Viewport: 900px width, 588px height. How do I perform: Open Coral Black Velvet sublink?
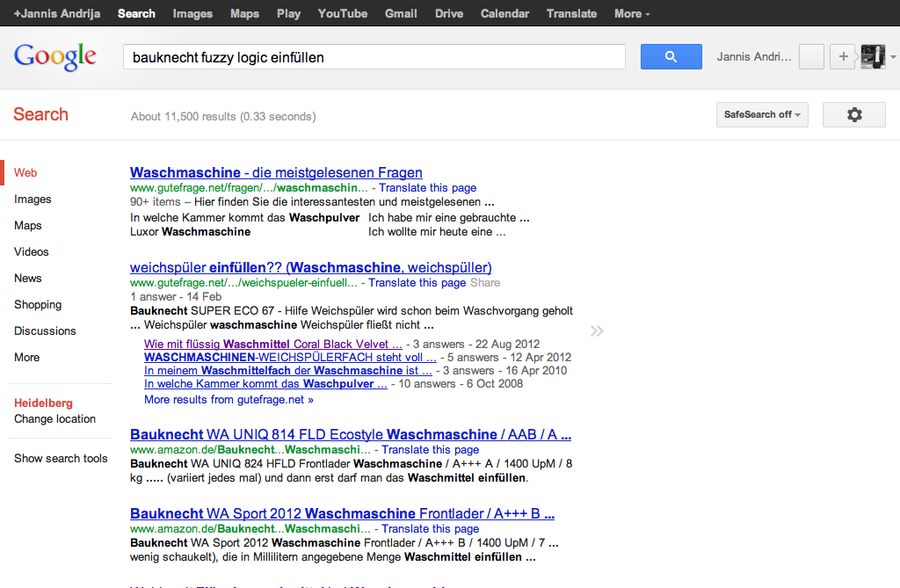tap(273, 344)
